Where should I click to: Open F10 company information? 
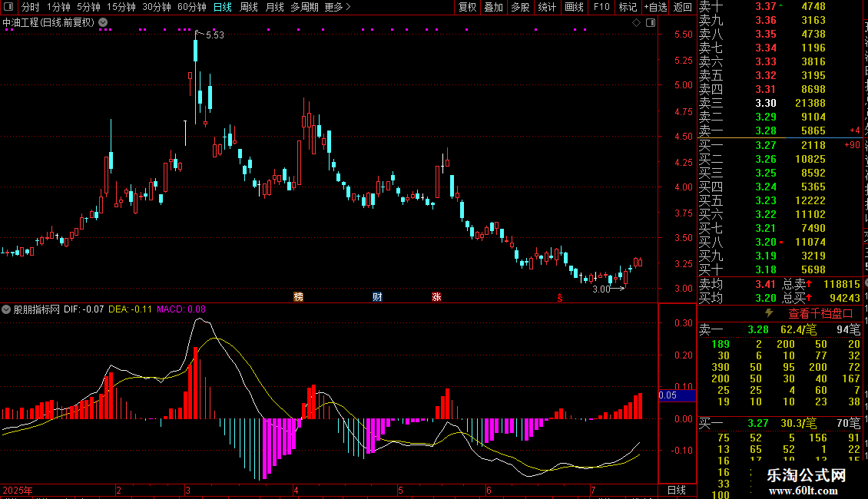(x=601, y=7)
